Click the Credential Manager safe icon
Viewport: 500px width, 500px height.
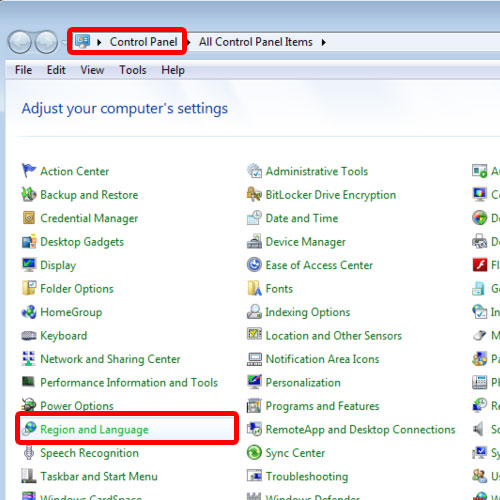(x=29, y=218)
